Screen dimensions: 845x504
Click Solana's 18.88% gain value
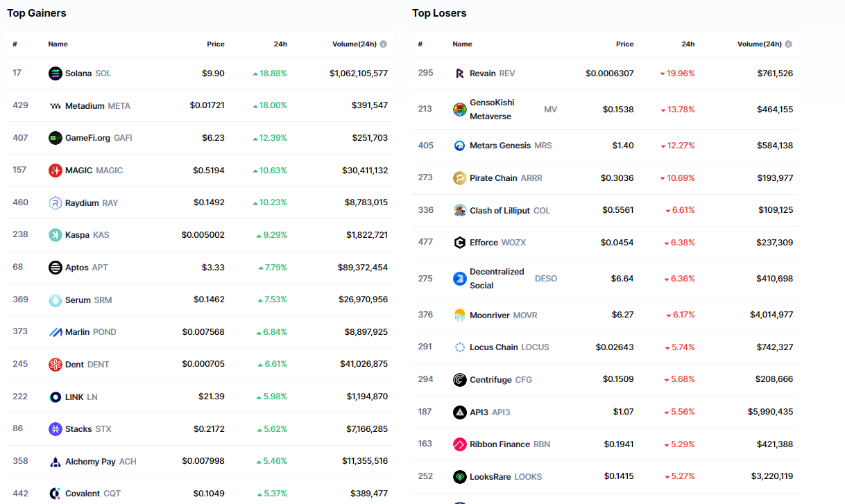coord(270,73)
